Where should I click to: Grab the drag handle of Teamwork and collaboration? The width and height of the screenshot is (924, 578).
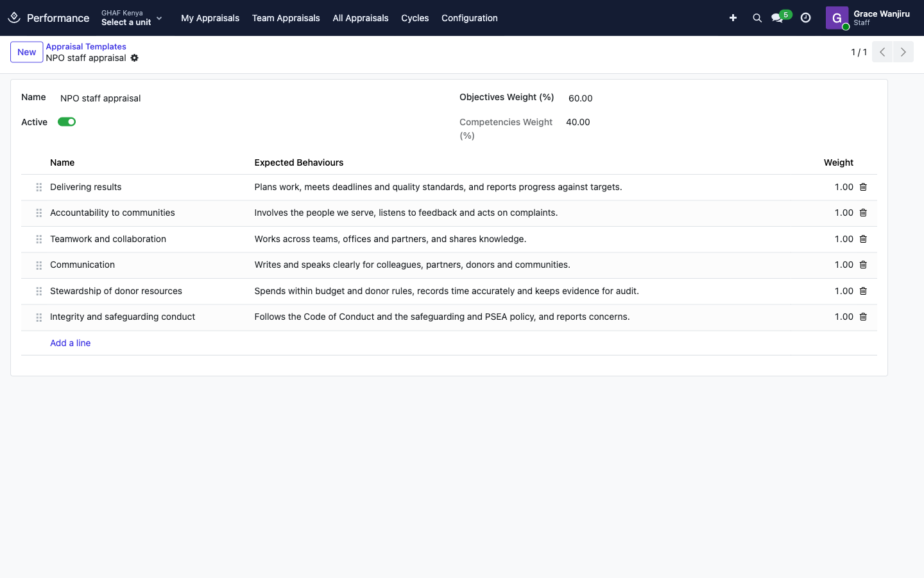click(39, 239)
